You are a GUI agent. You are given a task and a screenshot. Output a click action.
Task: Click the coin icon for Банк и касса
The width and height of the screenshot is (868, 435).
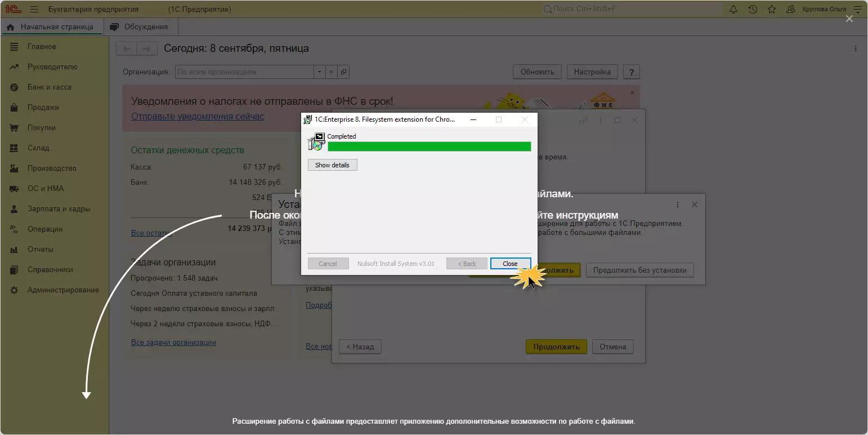15,87
